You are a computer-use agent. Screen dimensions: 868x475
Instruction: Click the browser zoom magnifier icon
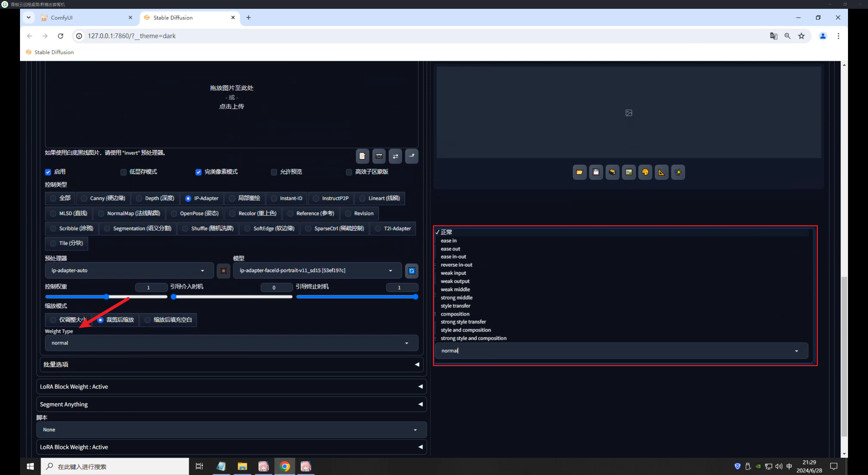click(787, 36)
